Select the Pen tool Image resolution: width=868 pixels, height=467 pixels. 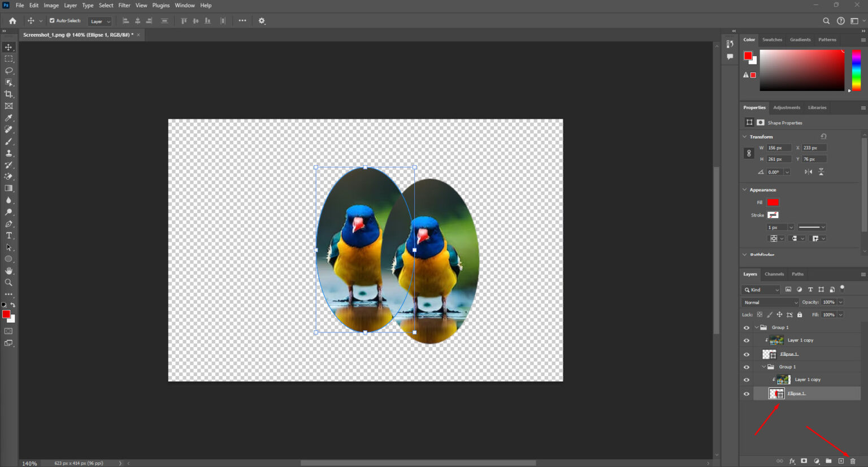pyautogui.click(x=8, y=223)
